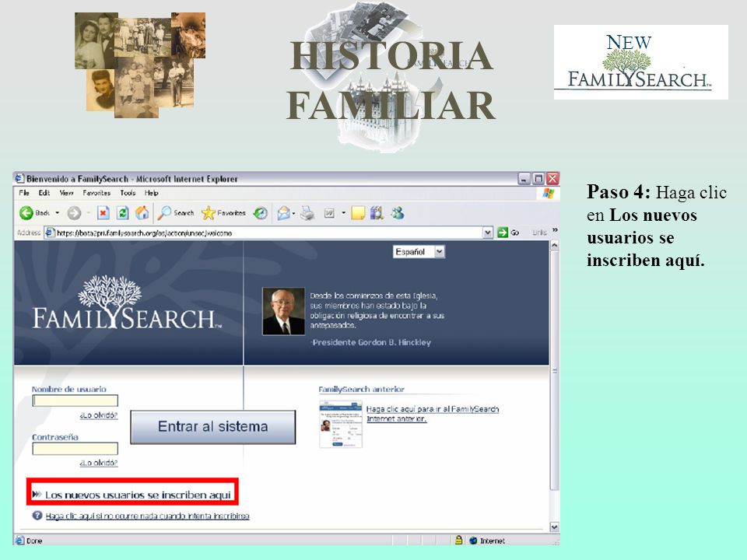Viewport: 747px width, 560px height.
Task: Open the Back button history dropdown arrow
Action: (58, 213)
